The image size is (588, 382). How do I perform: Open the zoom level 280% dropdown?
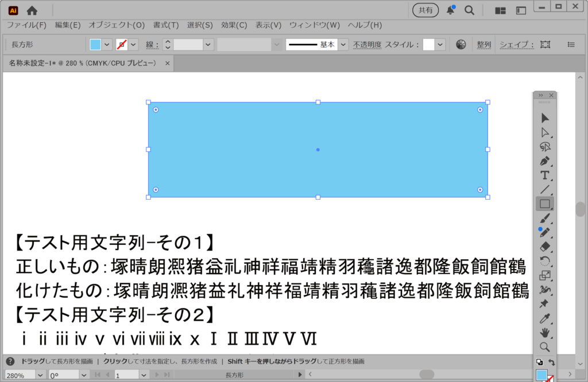(40, 375)
